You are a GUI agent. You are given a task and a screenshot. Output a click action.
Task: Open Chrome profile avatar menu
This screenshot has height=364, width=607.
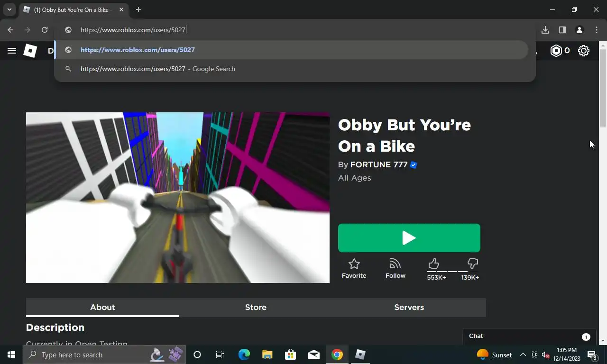tap(579, 30)
